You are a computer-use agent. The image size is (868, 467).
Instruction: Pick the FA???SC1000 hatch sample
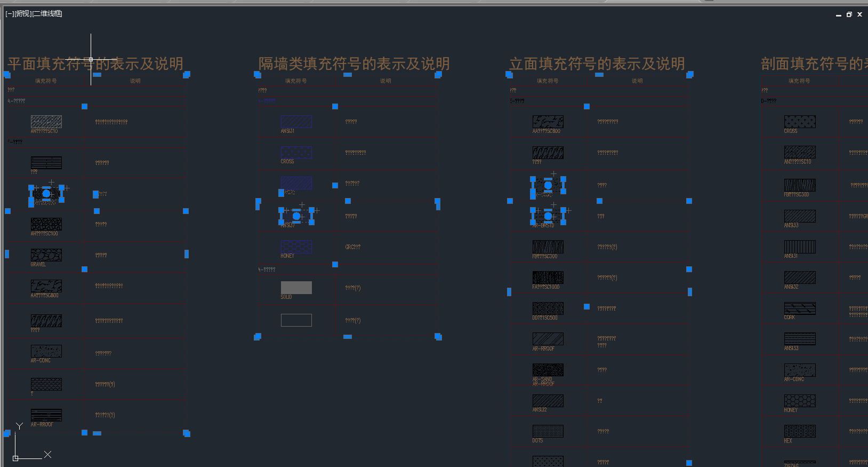(548, 278)
